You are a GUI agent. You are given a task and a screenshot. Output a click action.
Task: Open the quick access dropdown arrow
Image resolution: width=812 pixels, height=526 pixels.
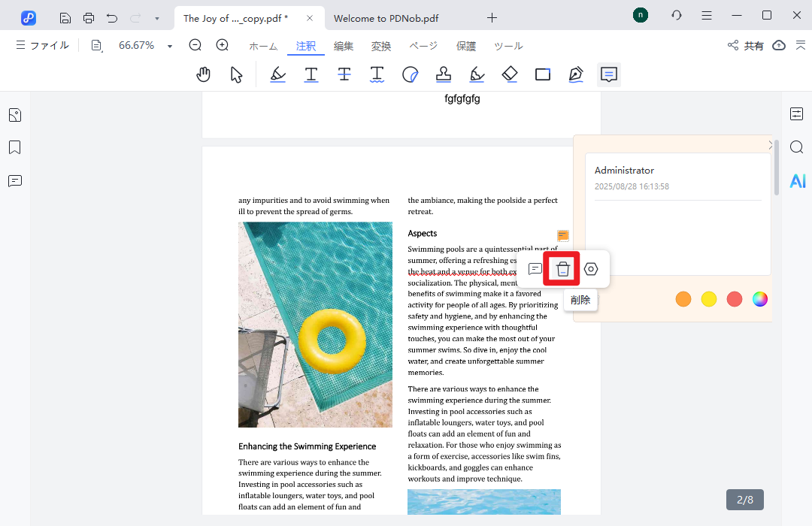pyautogui.click(x=157, y=19)
